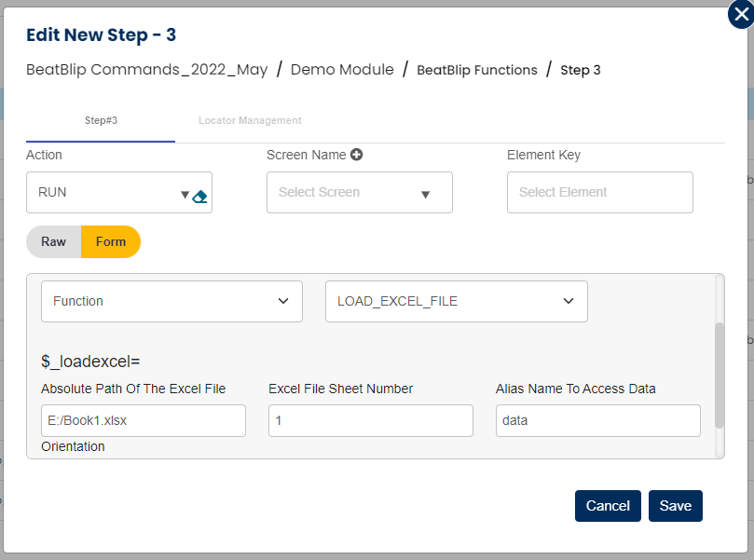The width and height of the screenshot is (754, 560).
Task: Close the Edit New Step dialog
Action: point(741,14)
